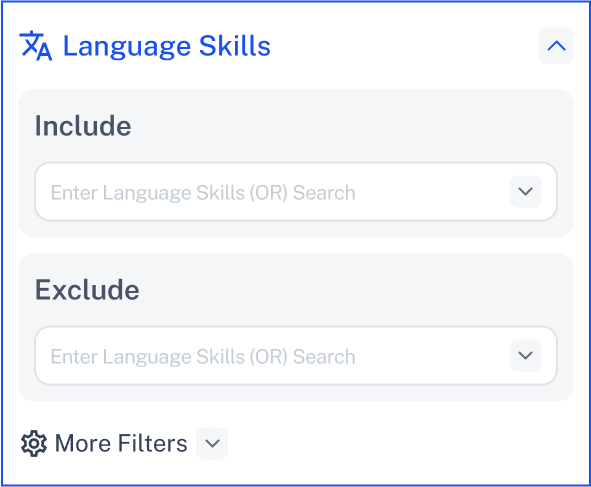Image resolution: width=591 pixels, height=487 pixels.
Task: Focus the Exclude language skills search field
Action: point(296,355)
